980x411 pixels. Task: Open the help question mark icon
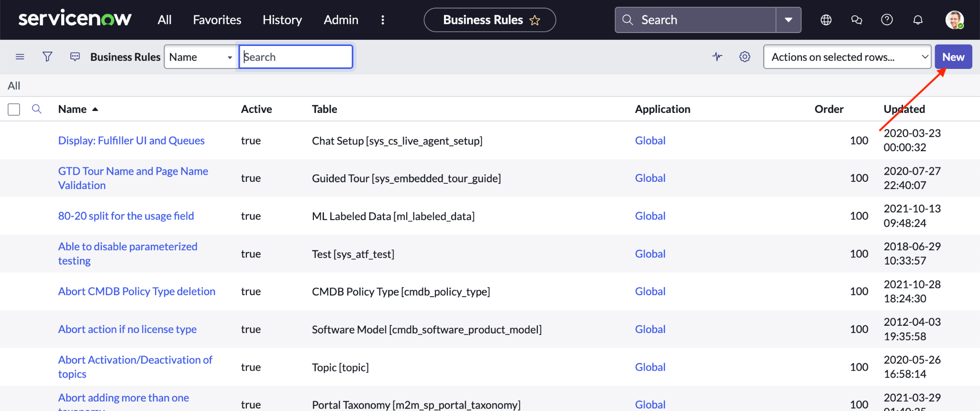coord(887,20)
